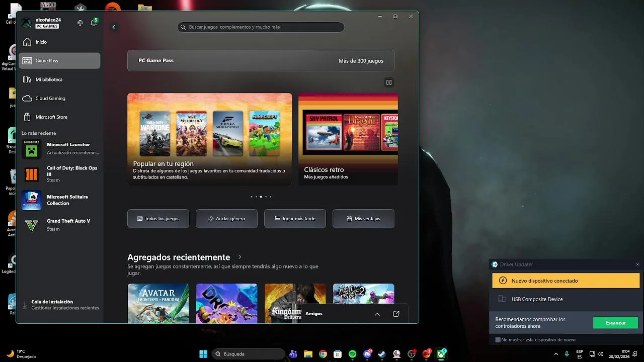Viewport: 644px width, 362px height.
Task: Open Windows Start menu
Action: click(203, 354)
